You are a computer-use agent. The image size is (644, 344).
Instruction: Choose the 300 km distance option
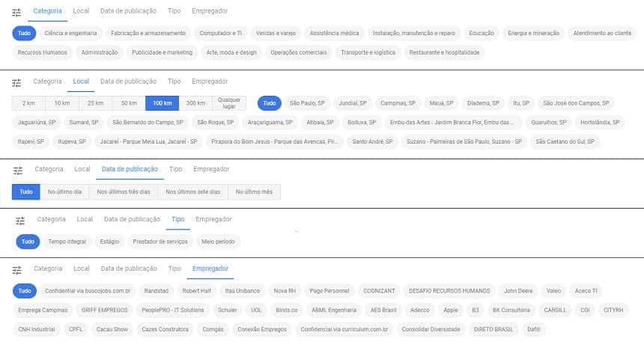tap(195, 103)
